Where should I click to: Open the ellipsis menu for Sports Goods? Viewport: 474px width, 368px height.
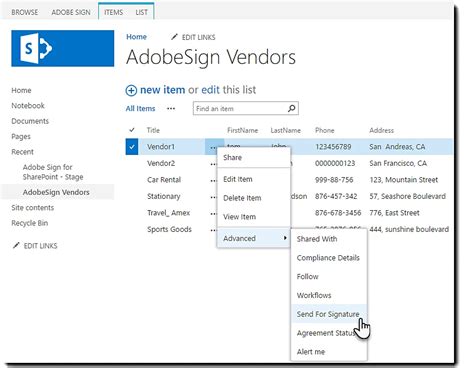pyautogui.click(x=213, y=230)
